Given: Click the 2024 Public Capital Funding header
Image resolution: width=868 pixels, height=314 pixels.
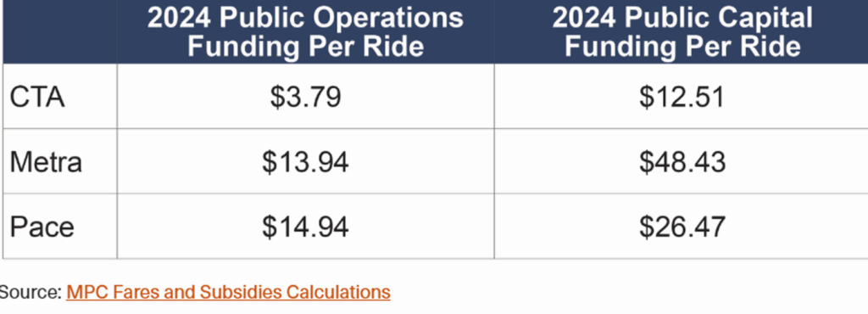Looking at the screenshot, I should tap(682, 32).
